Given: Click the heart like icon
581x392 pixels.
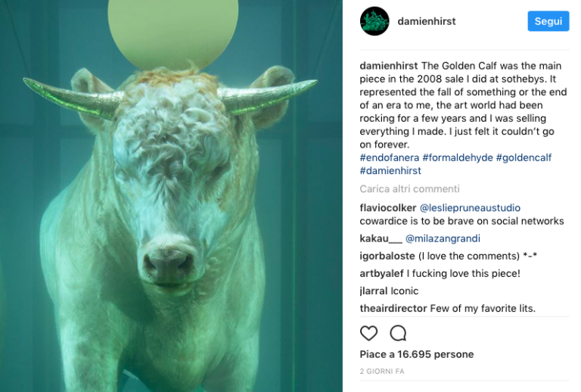Looking at the screenshot, I should (368, 333).
